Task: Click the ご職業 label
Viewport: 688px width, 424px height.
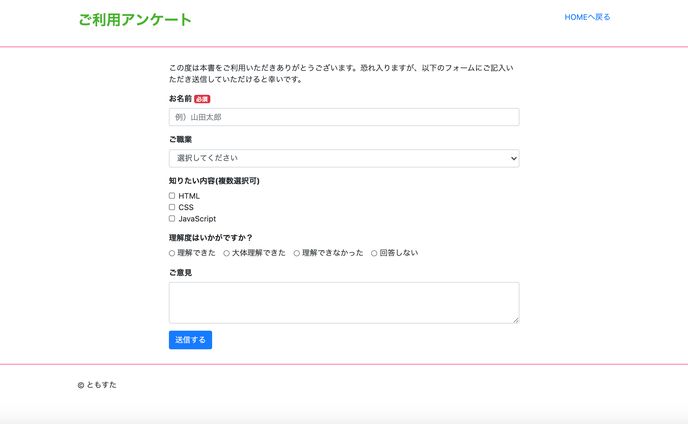Action: click(180, 140)
